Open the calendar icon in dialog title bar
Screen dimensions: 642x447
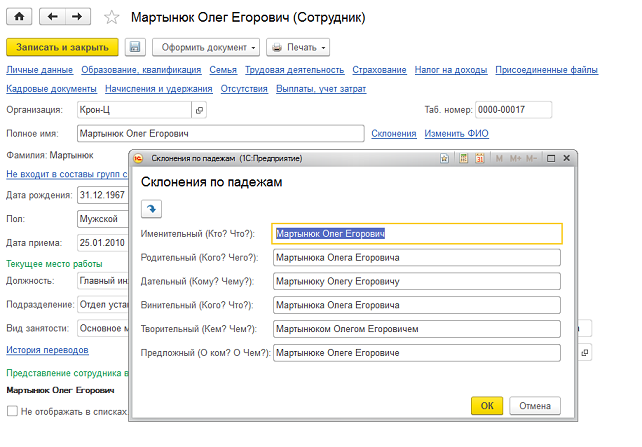click(x=479, y=158)
